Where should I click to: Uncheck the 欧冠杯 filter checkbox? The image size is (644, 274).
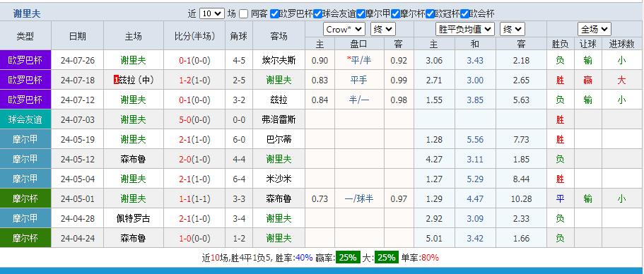coord(430,14)
